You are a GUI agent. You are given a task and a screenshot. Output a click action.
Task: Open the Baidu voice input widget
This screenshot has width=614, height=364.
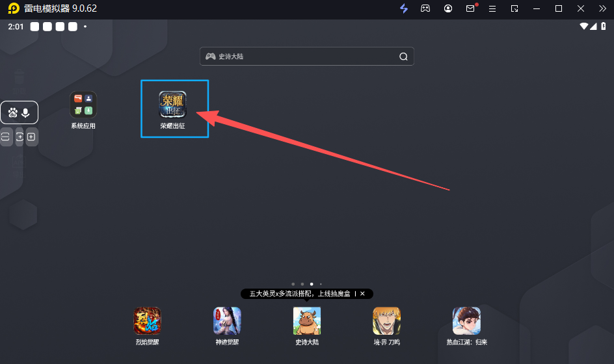coord(19,112)
